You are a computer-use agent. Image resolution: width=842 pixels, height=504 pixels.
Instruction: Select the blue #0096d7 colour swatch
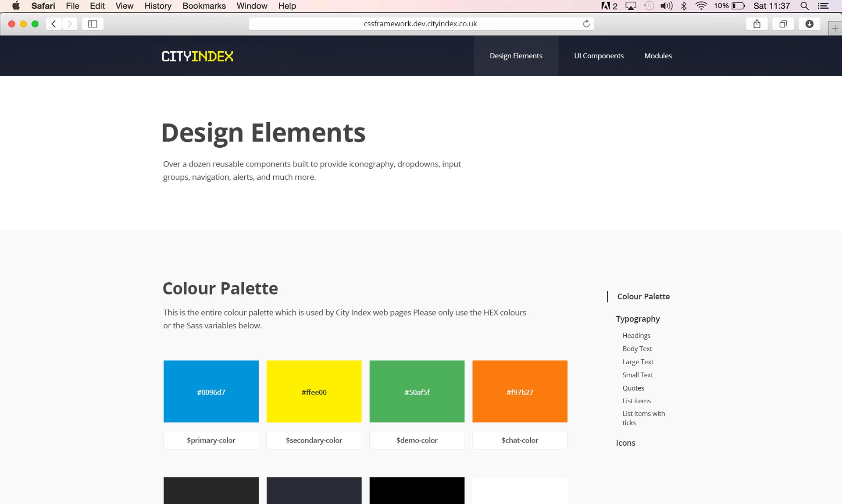pos(211,391)
